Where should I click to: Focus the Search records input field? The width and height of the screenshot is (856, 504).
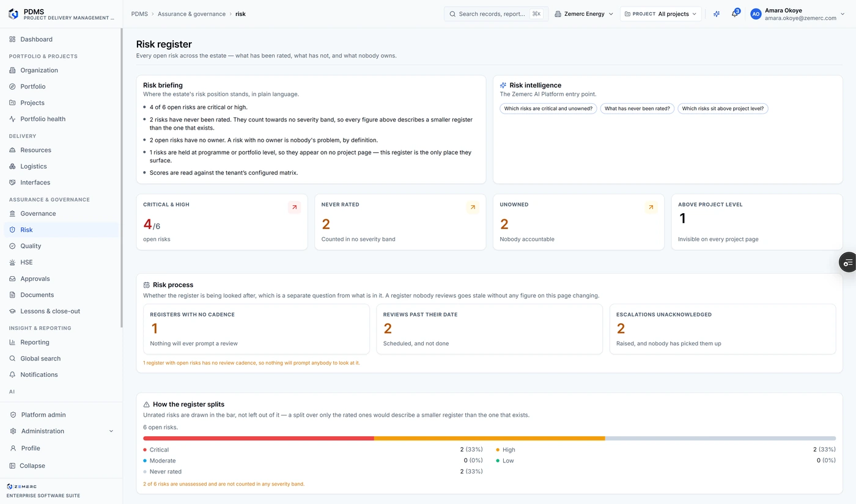tap(495, 13)
